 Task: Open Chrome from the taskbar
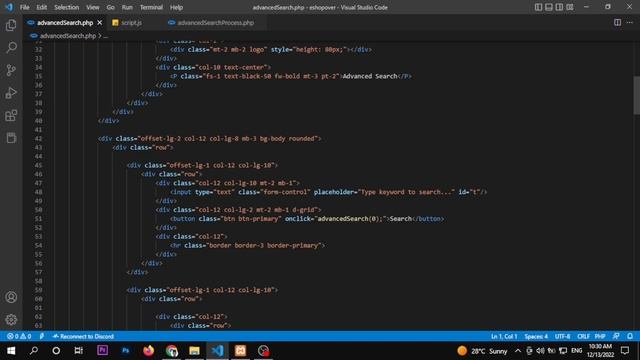tap(172, 351)
